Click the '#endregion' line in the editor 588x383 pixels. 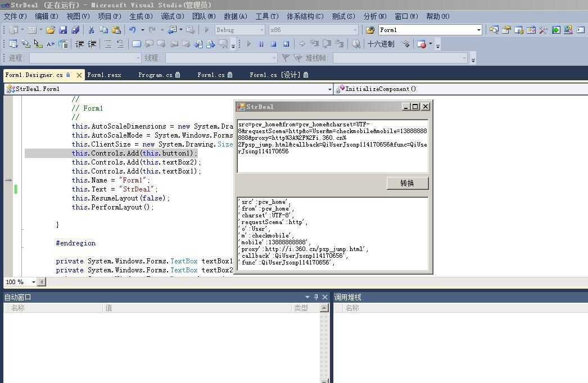pyautogui.click(x=76, y=243)
